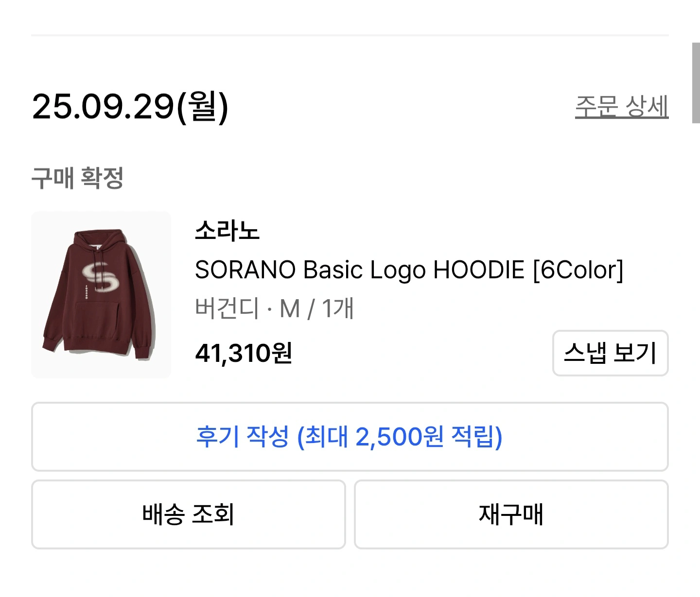
Task: Click the M / 1개 size quantity text
Action: (x=317, y=308)
